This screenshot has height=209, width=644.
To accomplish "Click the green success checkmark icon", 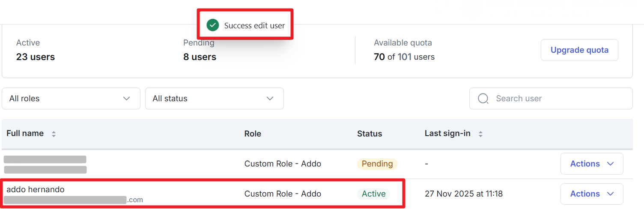I will 213,25.
